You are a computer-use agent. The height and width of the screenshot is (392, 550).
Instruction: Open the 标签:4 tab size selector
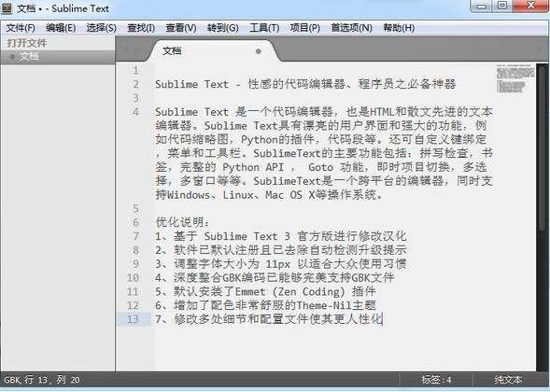point(436,380)
